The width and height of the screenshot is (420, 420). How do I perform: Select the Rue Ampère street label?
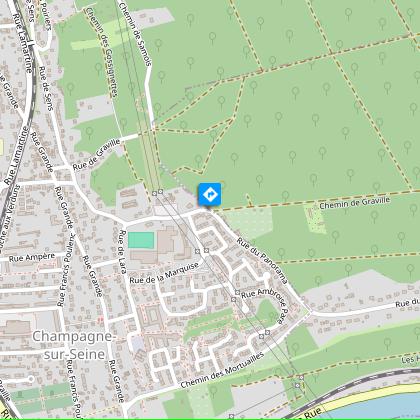[32, 258]
